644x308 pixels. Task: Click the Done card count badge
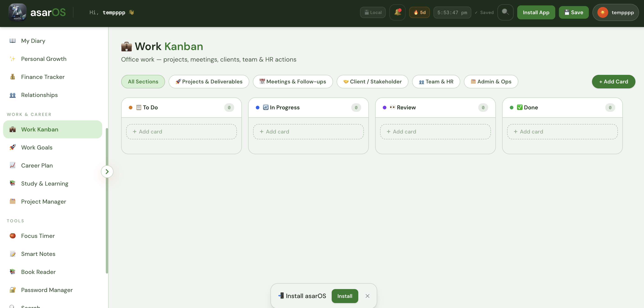point(610,108)
